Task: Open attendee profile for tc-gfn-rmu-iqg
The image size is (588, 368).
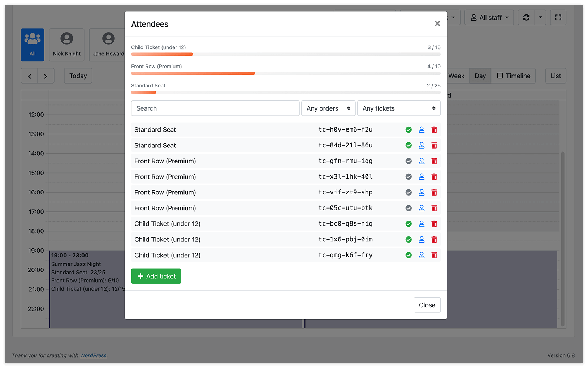Action: pyautogui.click(x=421, y=161)
